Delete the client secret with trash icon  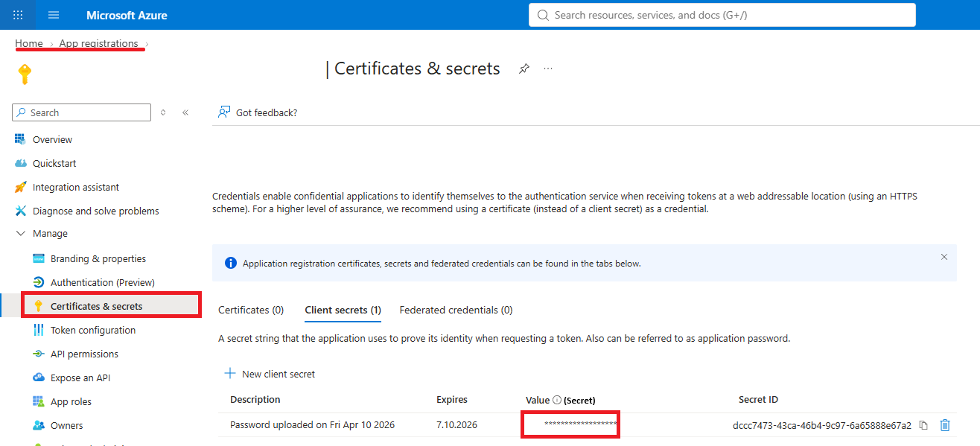click(x=945, y=425)
